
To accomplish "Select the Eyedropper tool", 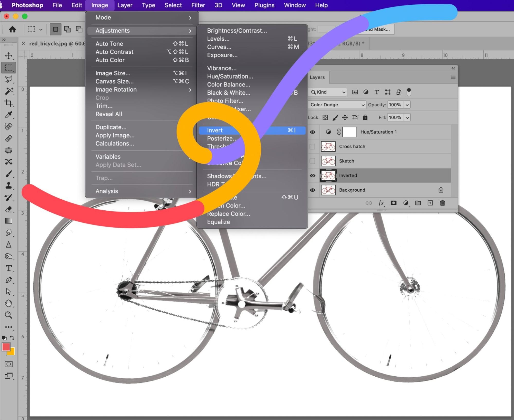I will (x=8, y=115).
